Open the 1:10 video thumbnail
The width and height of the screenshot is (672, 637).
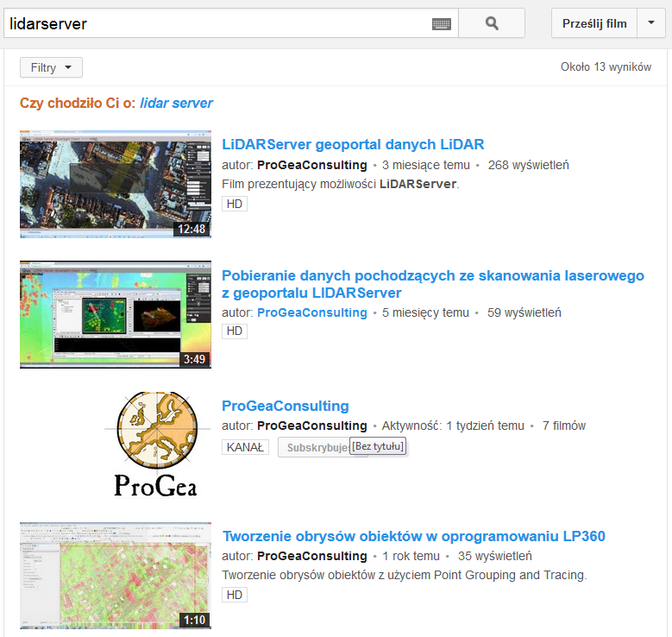[x=116, y=576]
